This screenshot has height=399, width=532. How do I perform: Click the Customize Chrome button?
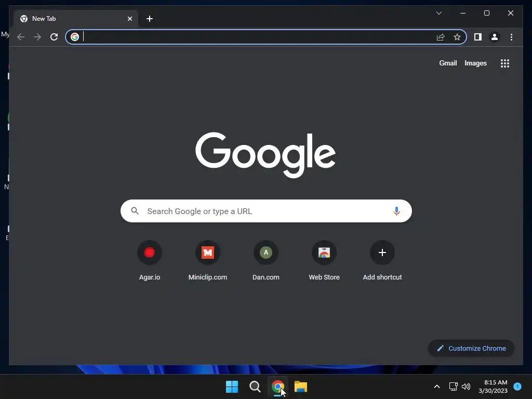471,349
